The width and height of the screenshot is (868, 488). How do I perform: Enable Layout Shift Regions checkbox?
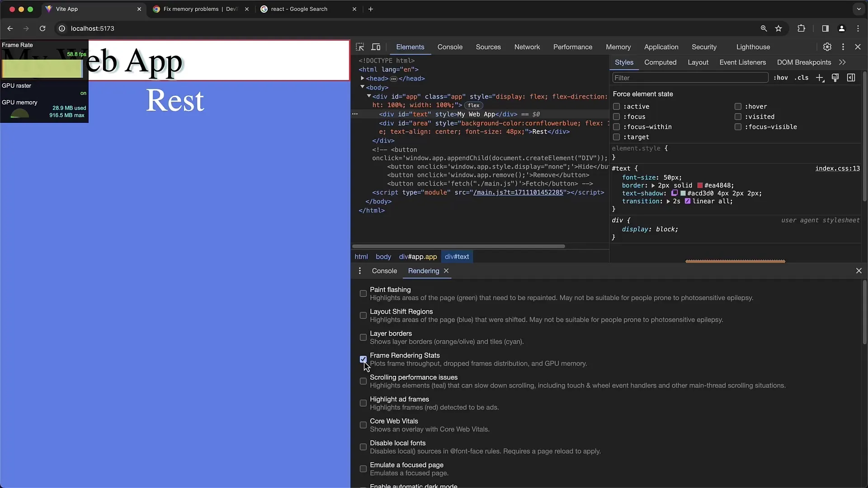pyautogui.click(x=363, y=315)
